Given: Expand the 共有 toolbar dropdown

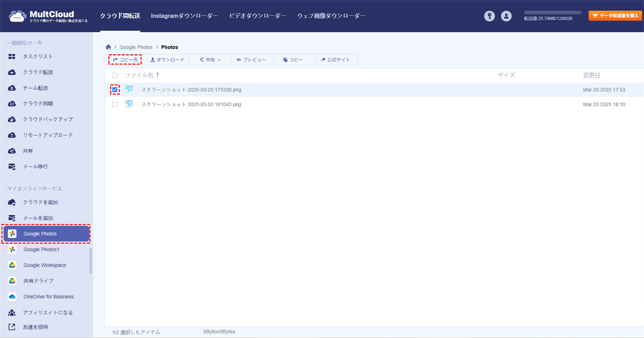Looking at the screenshot, I should 210,60.
